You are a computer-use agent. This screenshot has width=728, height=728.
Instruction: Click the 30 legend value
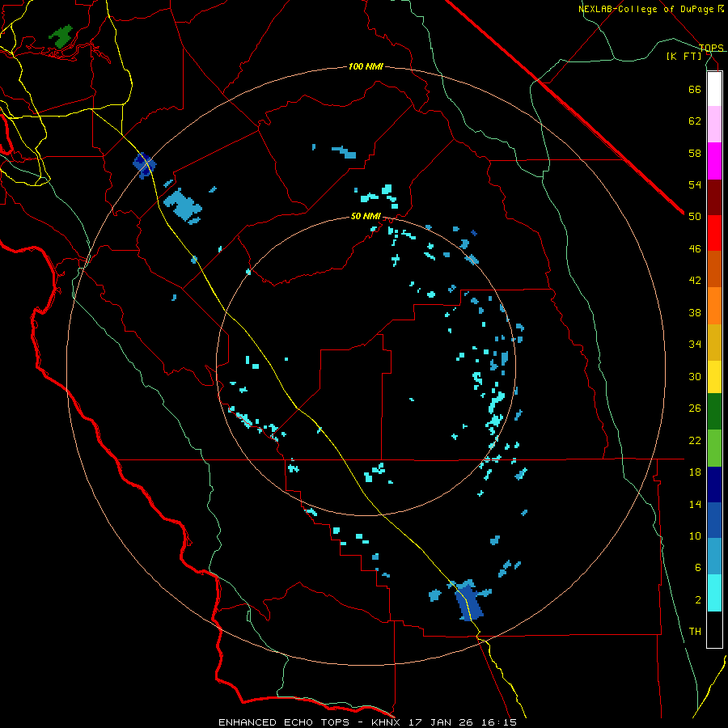[695, 376]
